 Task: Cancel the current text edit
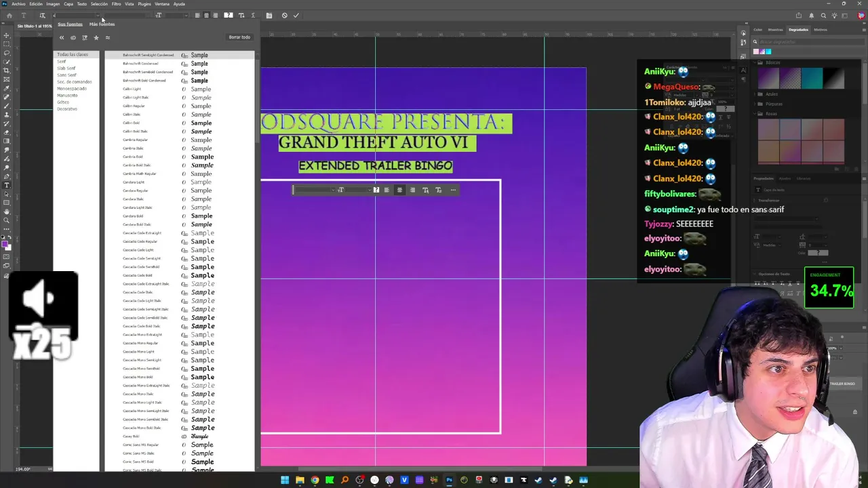[284, 16]
